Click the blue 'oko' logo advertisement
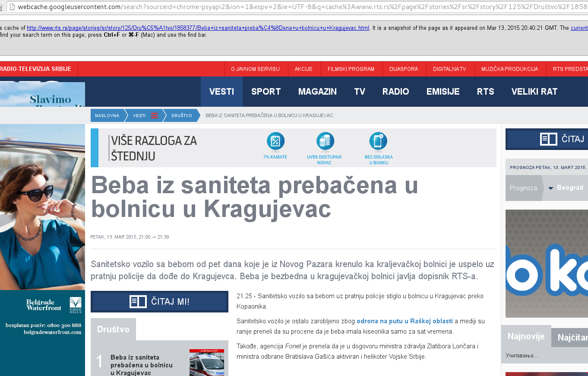Viewport: 588px width, 376px height. point(547,264)
